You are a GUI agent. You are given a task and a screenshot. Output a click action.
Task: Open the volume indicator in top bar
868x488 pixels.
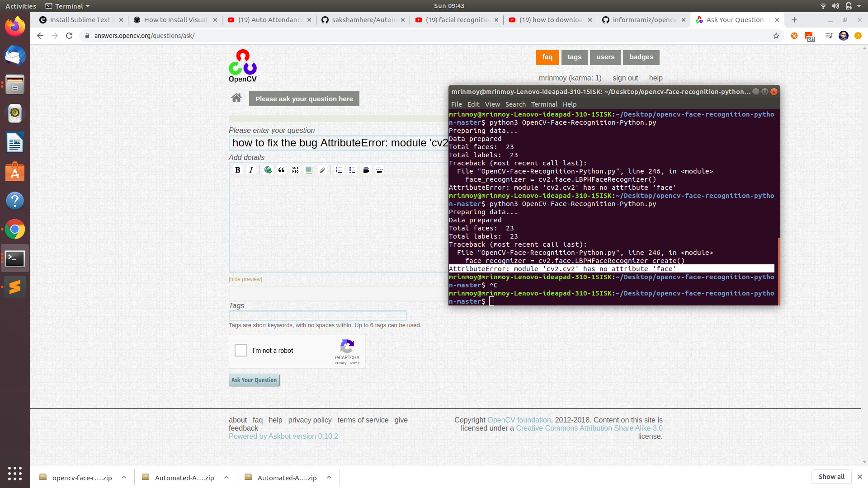pyautogui.click(x=835, y=6)
